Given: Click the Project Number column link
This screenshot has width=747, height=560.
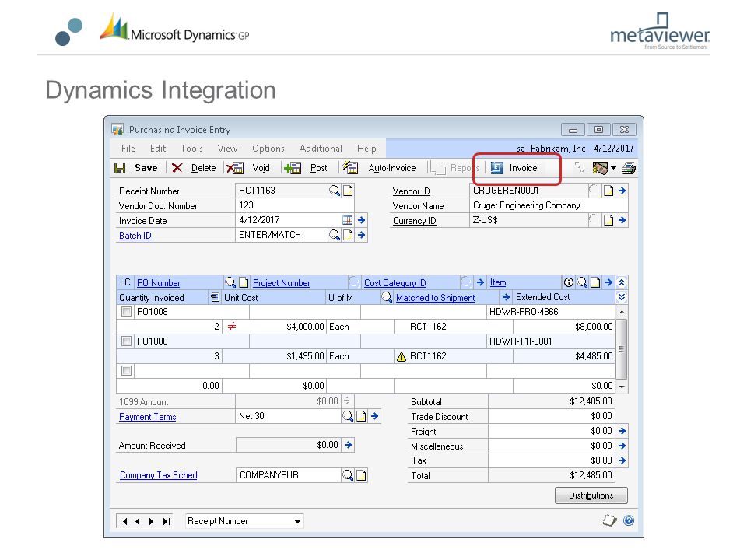Looking at the screenshot, I should point(281,283).
